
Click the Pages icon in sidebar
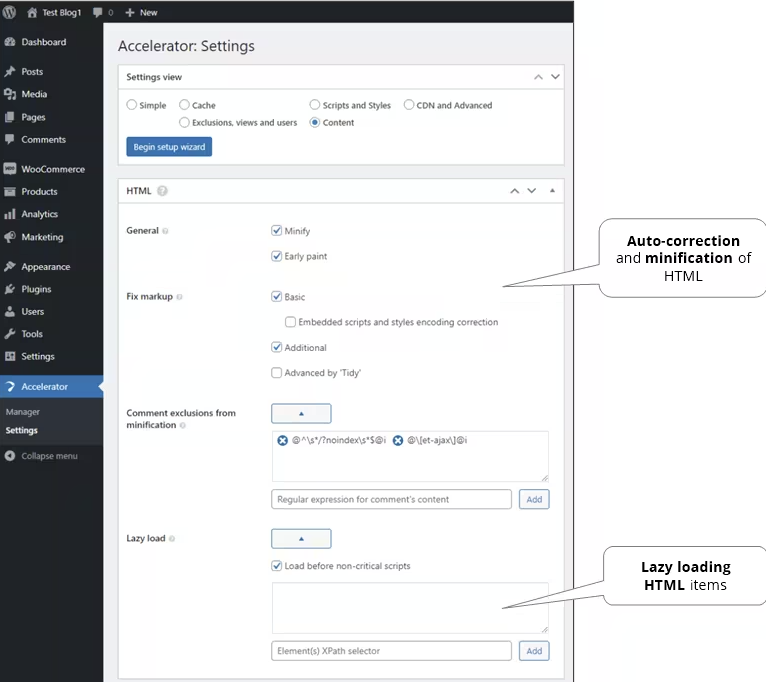10,117
